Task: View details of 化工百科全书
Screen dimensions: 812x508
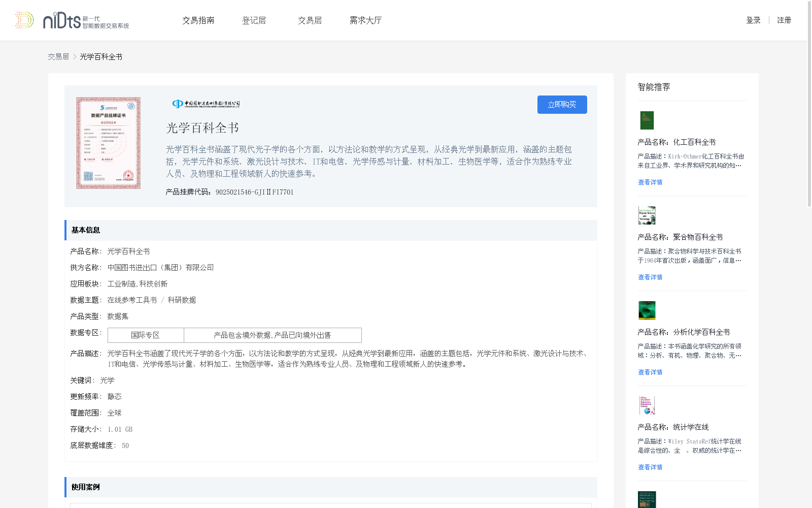Action: point(650,182)
